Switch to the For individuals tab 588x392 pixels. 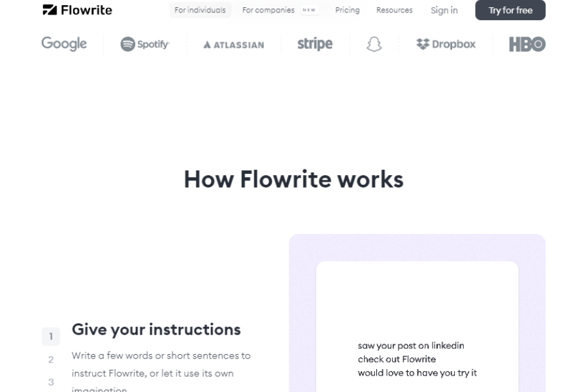tap(200, 10)
